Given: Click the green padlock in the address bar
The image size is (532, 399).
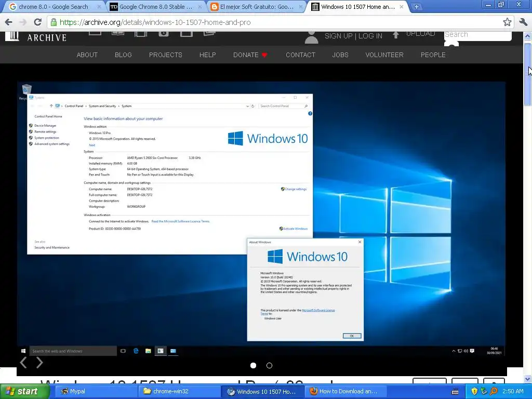Looking at the screenshot, I should coord(54,22).
